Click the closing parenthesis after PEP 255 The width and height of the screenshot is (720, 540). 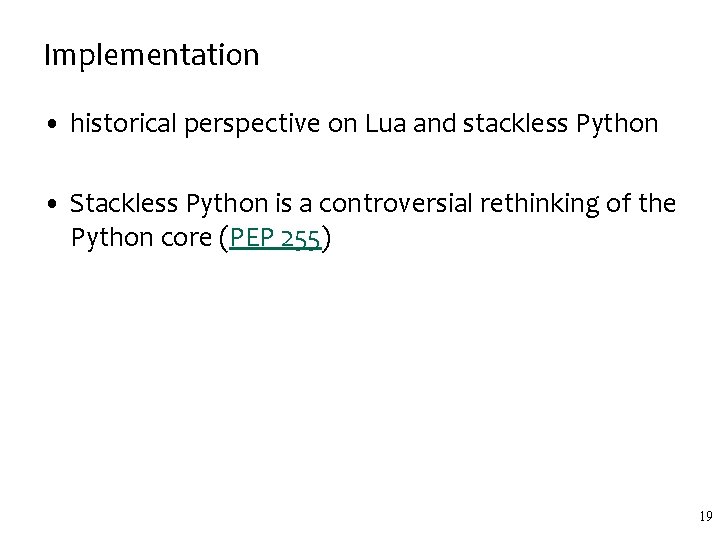tap(326, 238)
